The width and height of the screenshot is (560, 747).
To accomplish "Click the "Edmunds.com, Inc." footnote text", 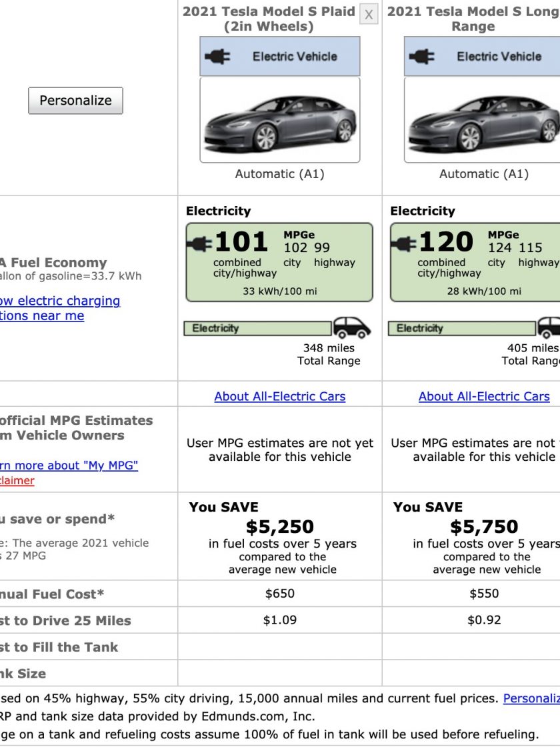I will point(259,716).
